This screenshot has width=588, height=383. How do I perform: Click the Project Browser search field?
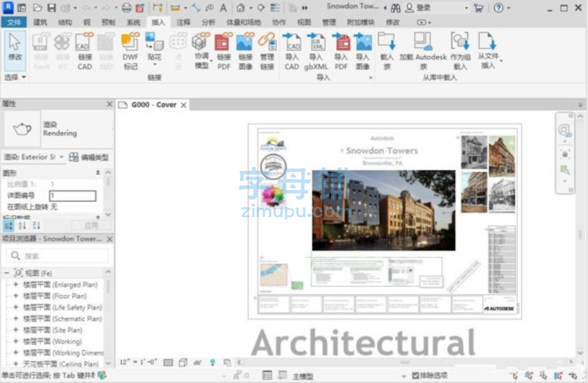(x=58, y=256)
